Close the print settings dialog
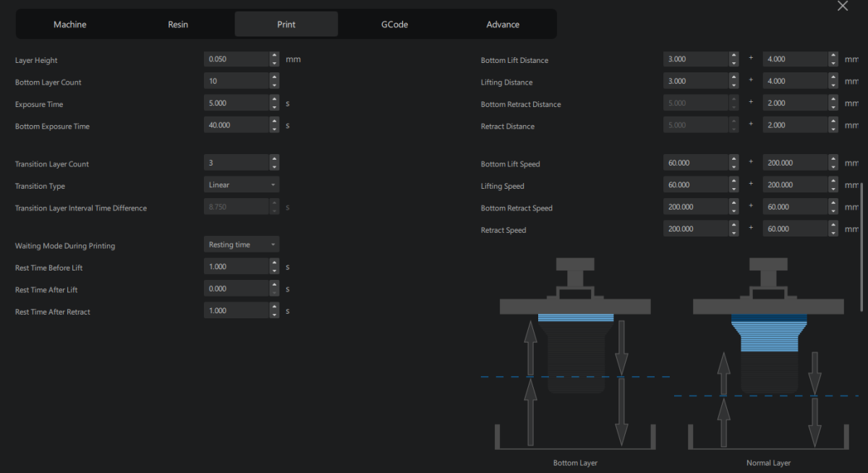Viewport: 868px width, 473px height. (842, 7)
